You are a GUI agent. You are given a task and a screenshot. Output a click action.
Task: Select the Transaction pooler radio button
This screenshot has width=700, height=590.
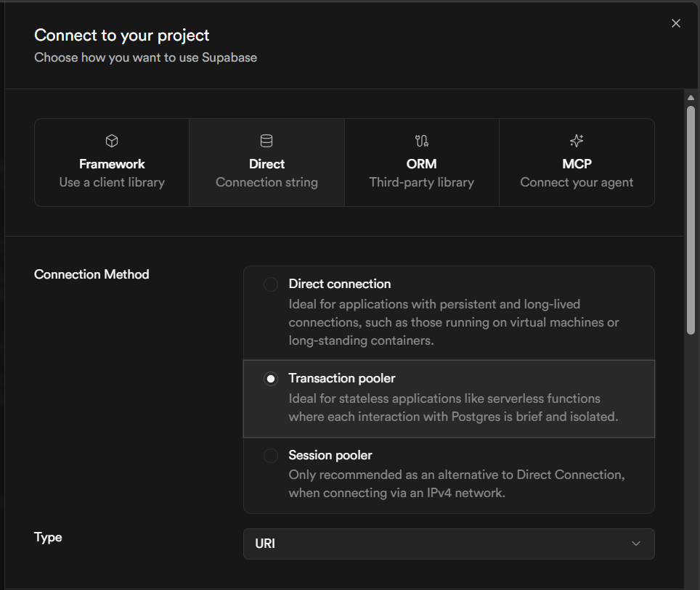click(271, 379)
